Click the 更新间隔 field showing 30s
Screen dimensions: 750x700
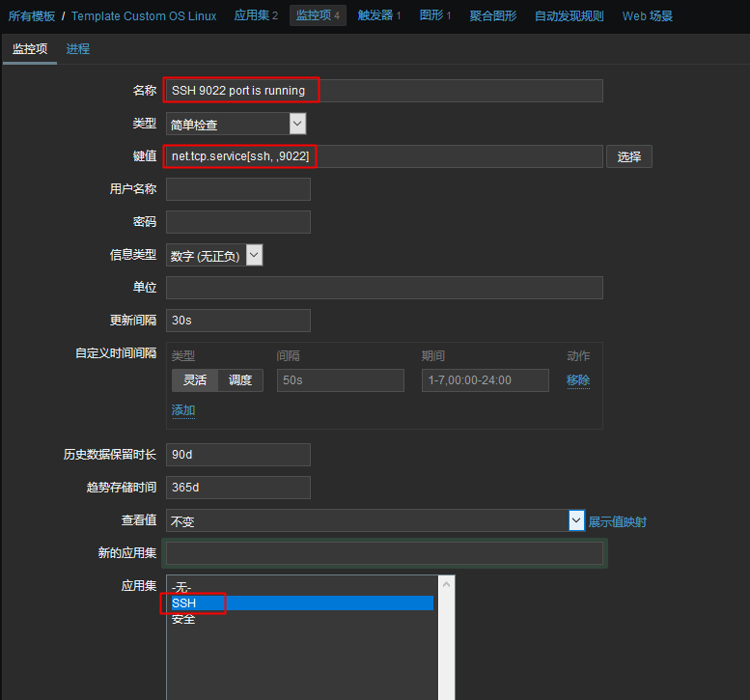tap(238, 321)
